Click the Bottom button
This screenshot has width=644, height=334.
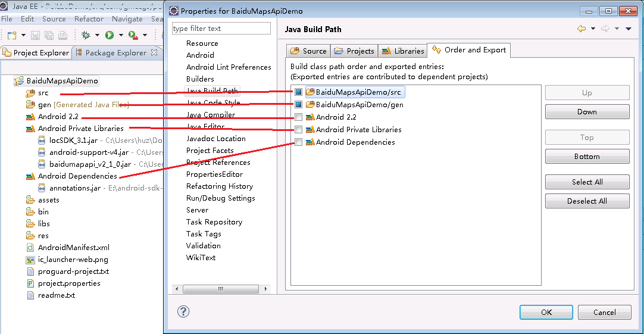point(587,157)
